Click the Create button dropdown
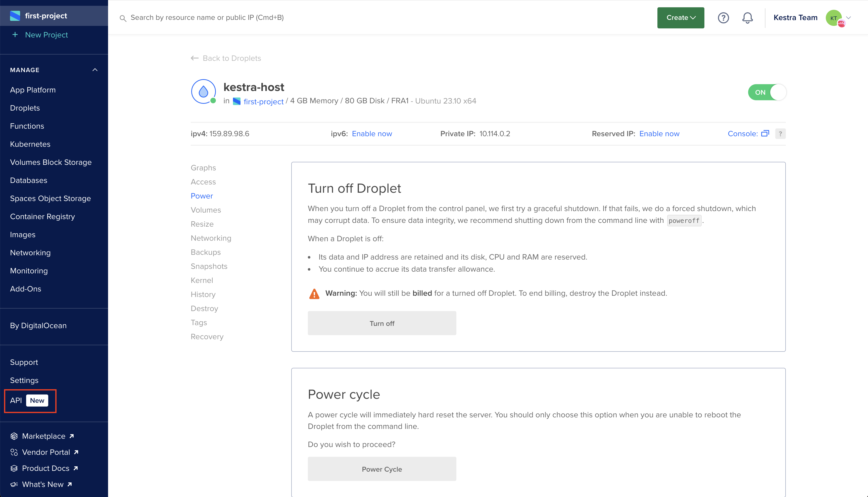The width and height of the screenshot is (868, 497). pyautogui.click(x=680, y=17)
